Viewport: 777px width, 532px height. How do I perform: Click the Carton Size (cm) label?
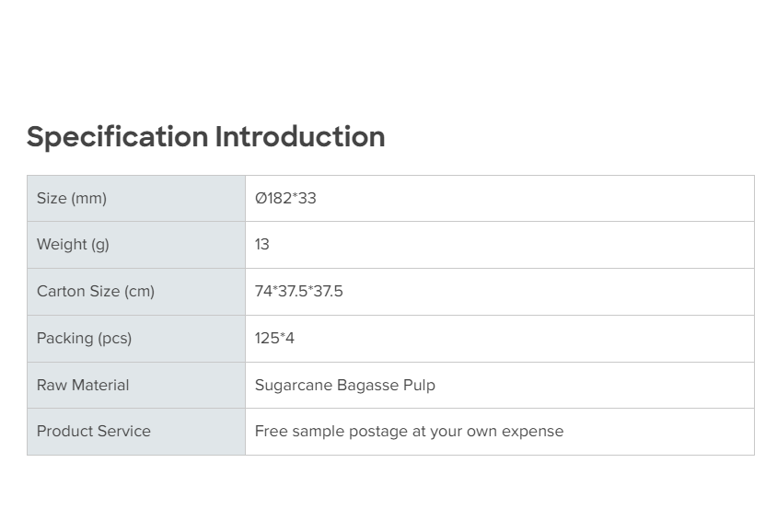coord(96,291)
